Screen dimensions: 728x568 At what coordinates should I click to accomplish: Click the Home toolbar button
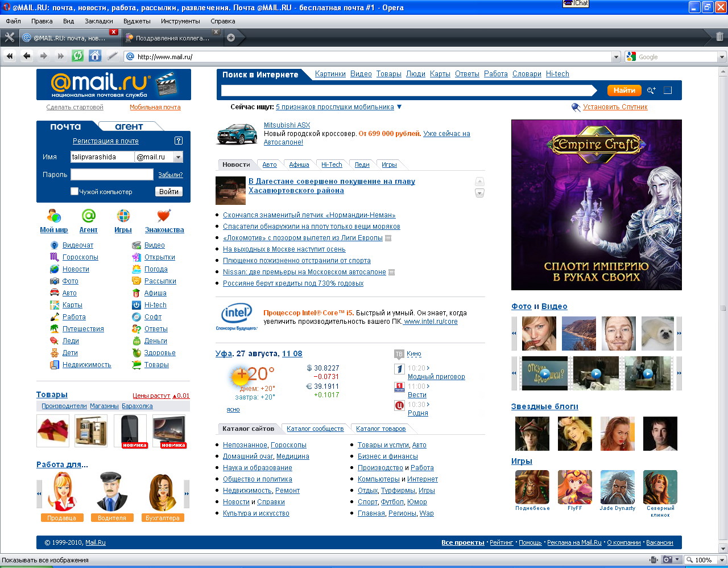pyautogui.click(x=95, y=56)
